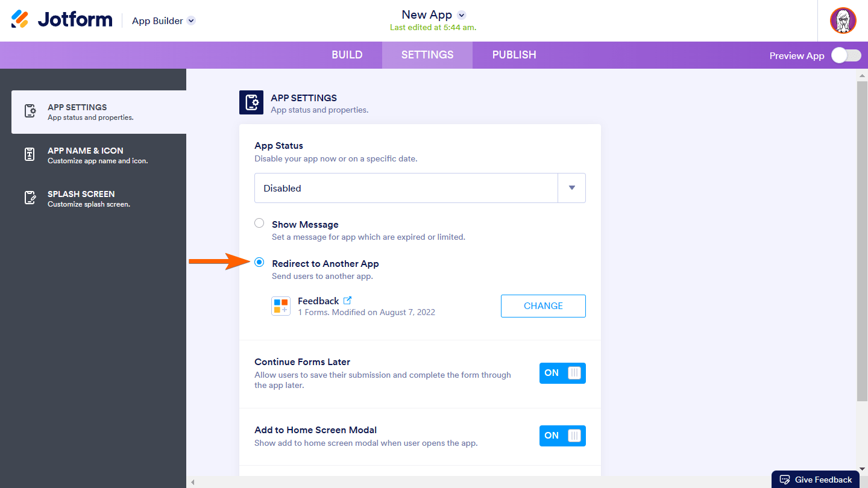The width and height of the screenshot is (868, 488).
Task: Toggle the Preview App switch
Action: coord(846,55)
